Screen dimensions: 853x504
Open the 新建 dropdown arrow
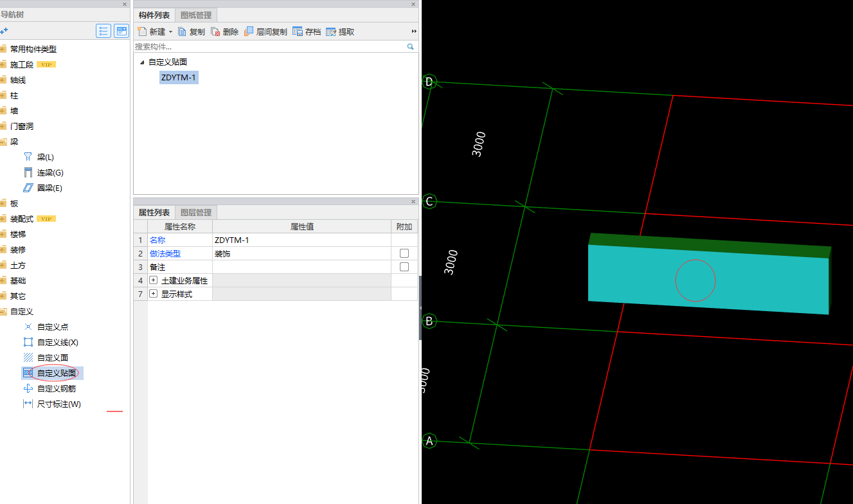(x=170, y=32)
